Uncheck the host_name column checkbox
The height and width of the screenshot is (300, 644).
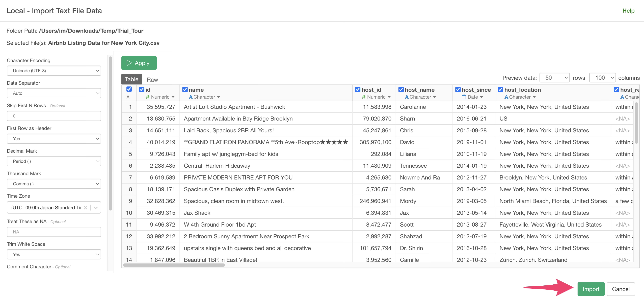[401, 89]
